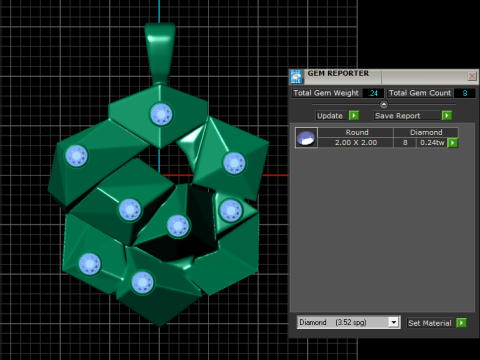The image size is (480, 360).
Task: Click the Gem Reporter panel icon
Action: tap(296, 77)
